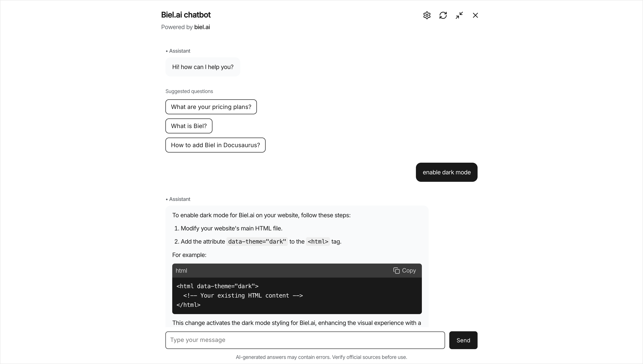Copy the HTML dark mode code snippet
The image size is (643, 364).
[404, 271]
